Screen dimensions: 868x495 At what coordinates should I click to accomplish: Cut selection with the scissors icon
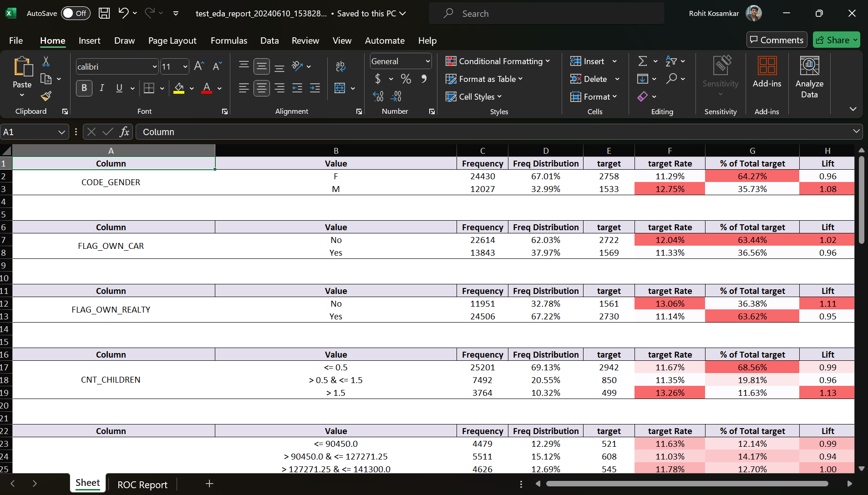46,61
